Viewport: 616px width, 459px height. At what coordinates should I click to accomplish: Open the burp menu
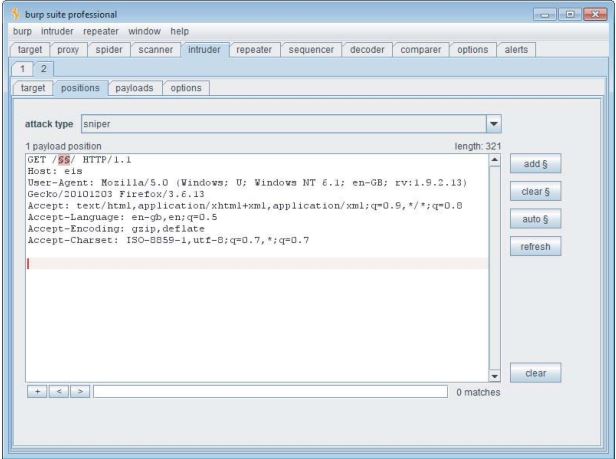(x=22, y=31)
